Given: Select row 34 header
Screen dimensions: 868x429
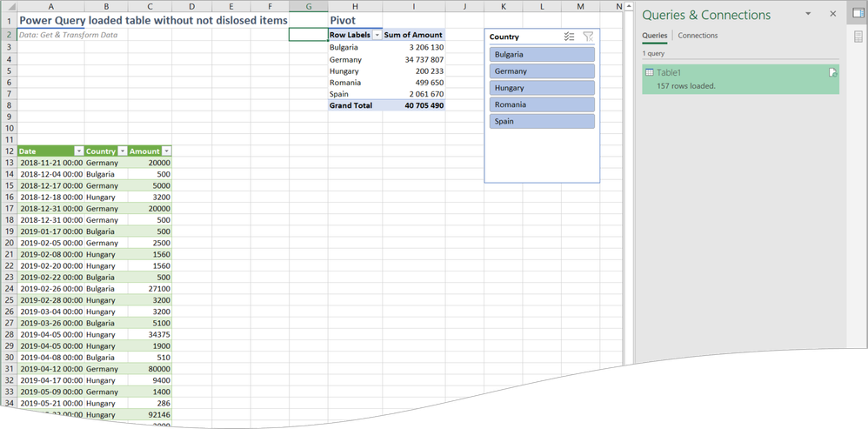Looking at the screenshot, I should point(9,403).
